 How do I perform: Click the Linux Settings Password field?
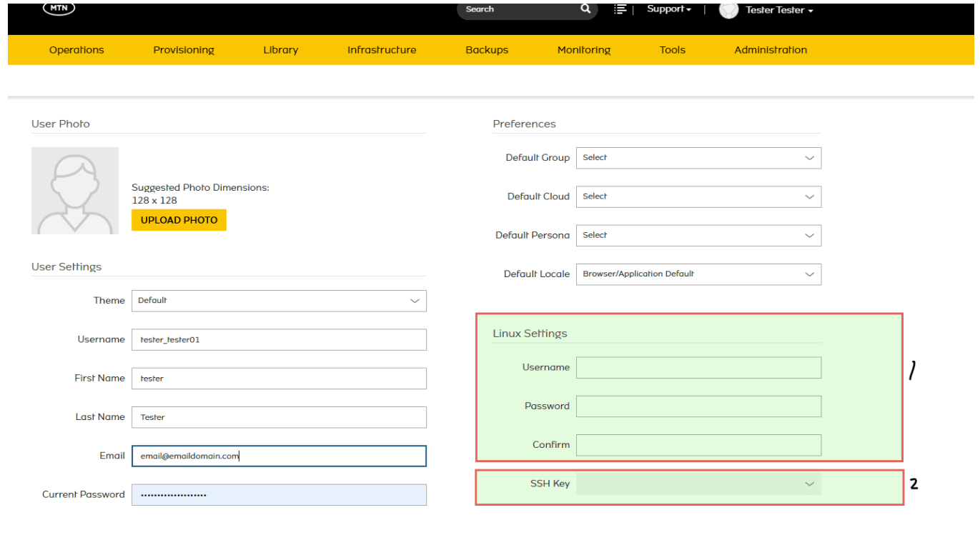pos(698,406)
